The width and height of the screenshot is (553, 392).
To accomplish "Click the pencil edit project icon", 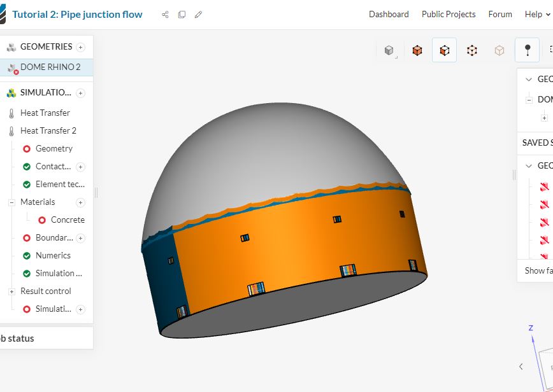I will pyautogui.click(x=198, y=15).
